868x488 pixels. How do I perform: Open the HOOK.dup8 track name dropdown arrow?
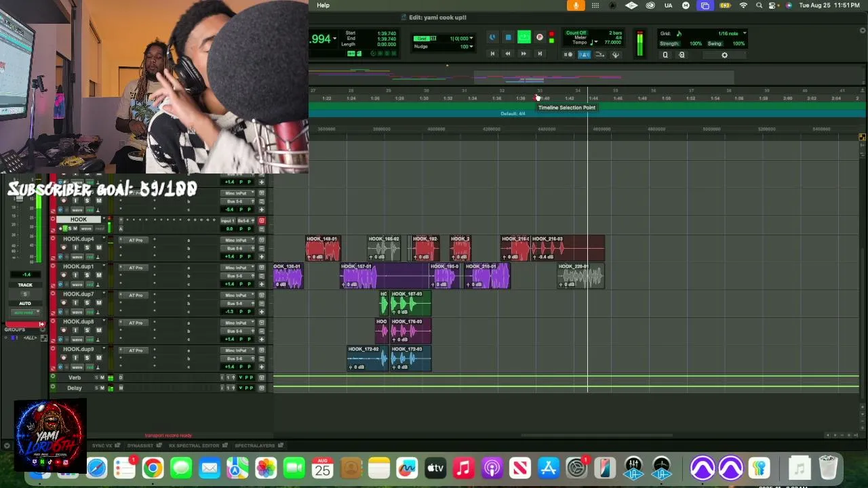(104, 322)
